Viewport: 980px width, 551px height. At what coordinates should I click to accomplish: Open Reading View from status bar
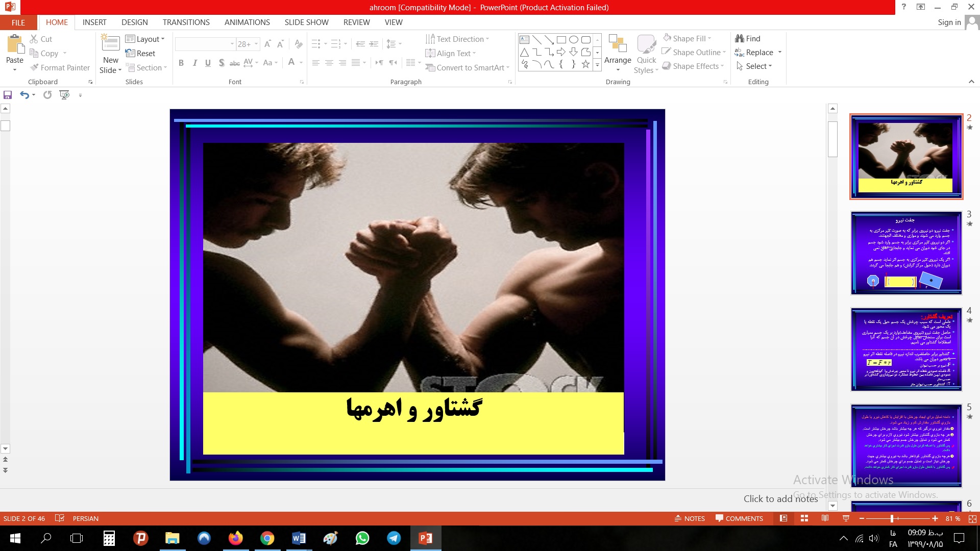(825, 518)
